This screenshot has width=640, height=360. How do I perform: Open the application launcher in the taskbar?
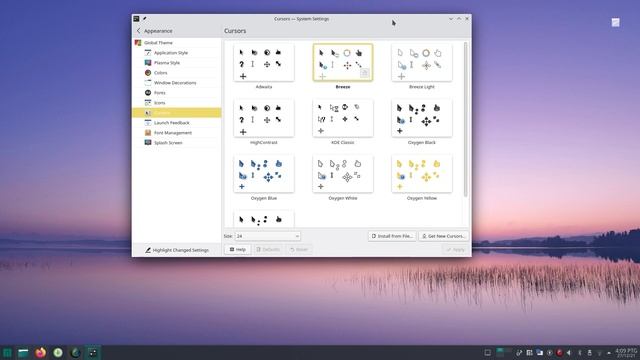click(7, 353)
